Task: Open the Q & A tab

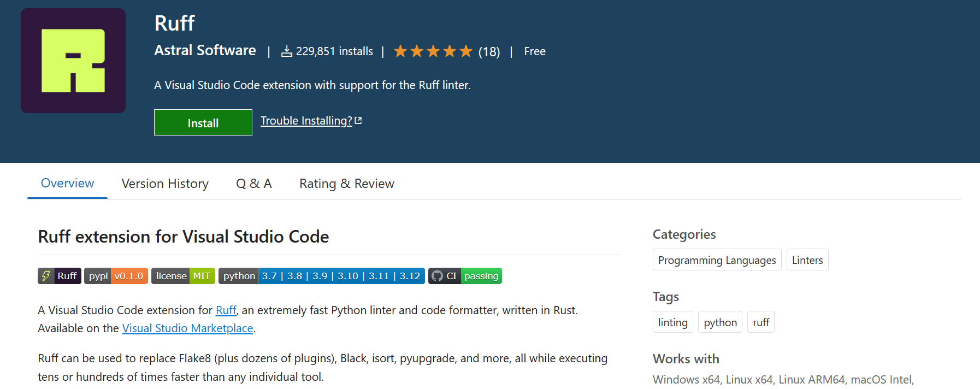Action: [254, 184]
